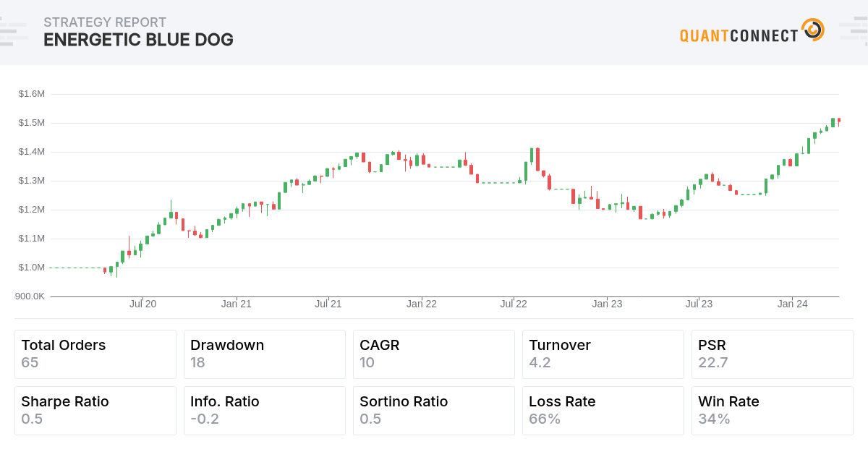868x457 pixels.
Task: Click the $1.5M y-axis label
Action: coord(32,123)
